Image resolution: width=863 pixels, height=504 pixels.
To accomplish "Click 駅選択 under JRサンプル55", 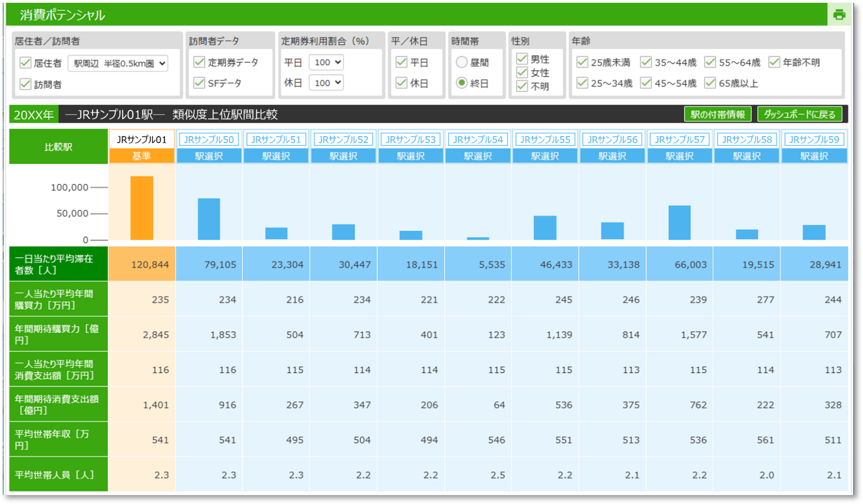I will tap(545, 156).
